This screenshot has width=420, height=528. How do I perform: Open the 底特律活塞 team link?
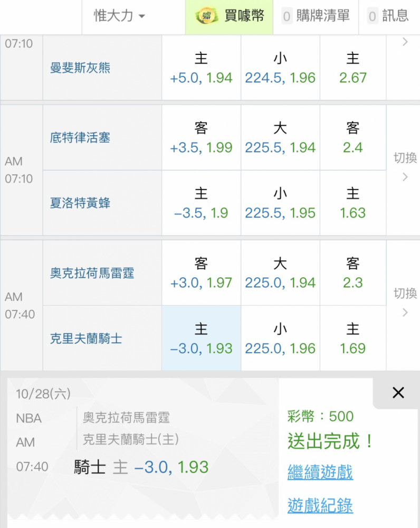pyautogui.click(x=80, y=138)
